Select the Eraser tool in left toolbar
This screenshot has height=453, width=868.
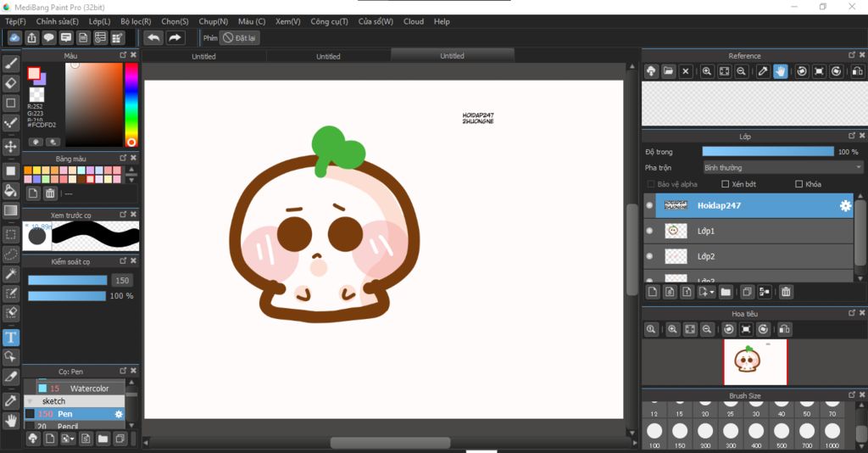(x=11, y=83)
